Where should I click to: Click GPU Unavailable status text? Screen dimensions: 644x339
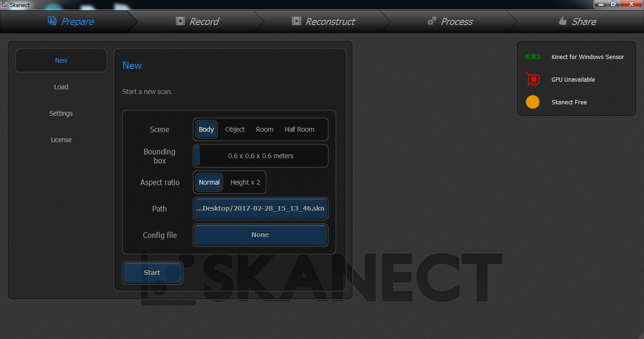point(573,79)
